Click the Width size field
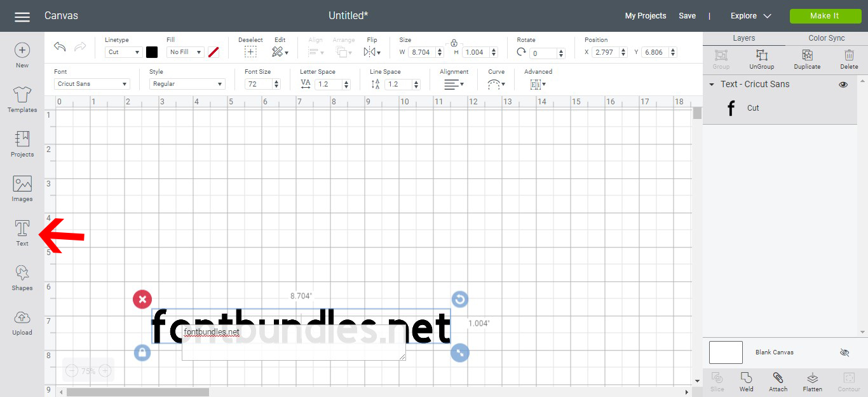This screenshot has height=397, width=868. [423, 52]
